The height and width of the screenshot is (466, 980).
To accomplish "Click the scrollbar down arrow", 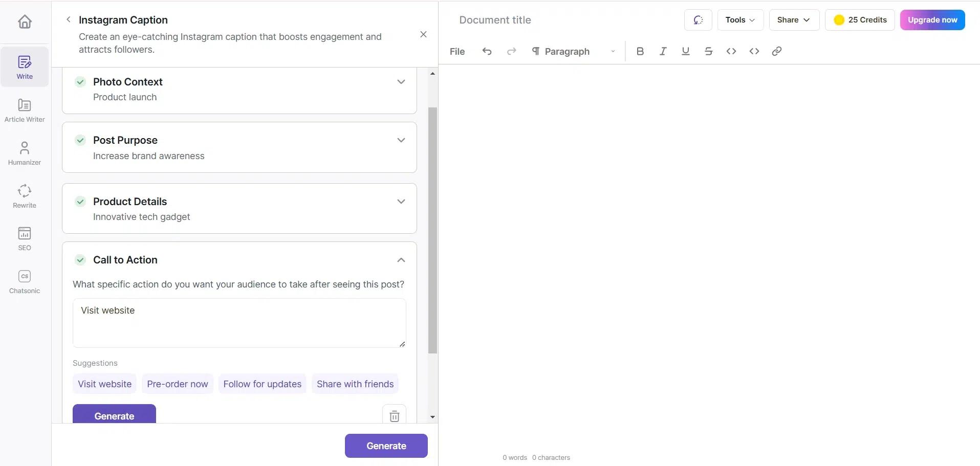I will (432, 417).
